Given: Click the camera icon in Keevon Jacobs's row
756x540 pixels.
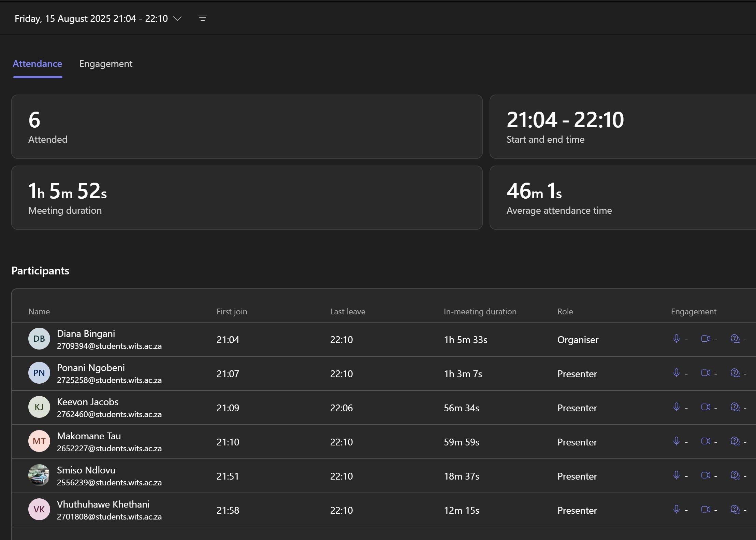Looking at the screenshot, I should click(706, 407).
